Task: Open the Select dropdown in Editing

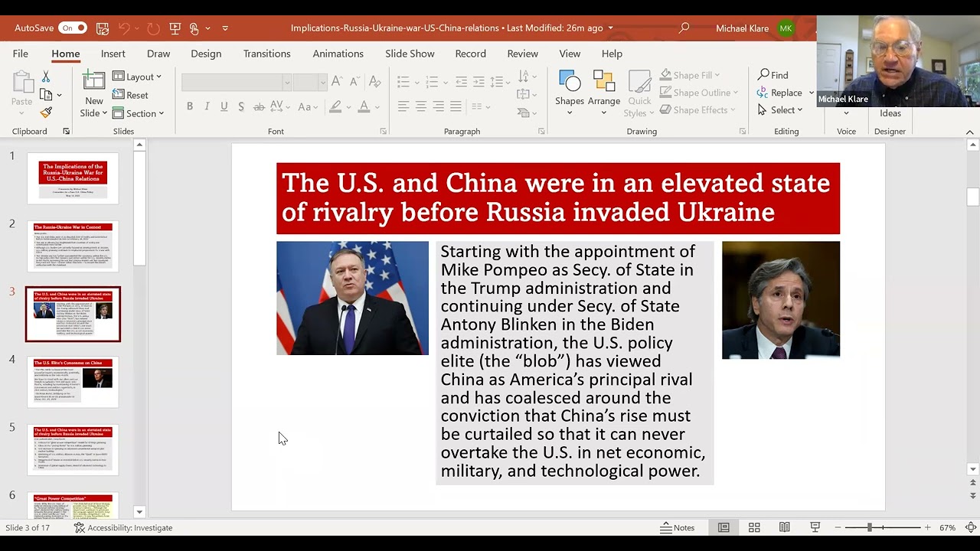Action: [x=780, y=110]
